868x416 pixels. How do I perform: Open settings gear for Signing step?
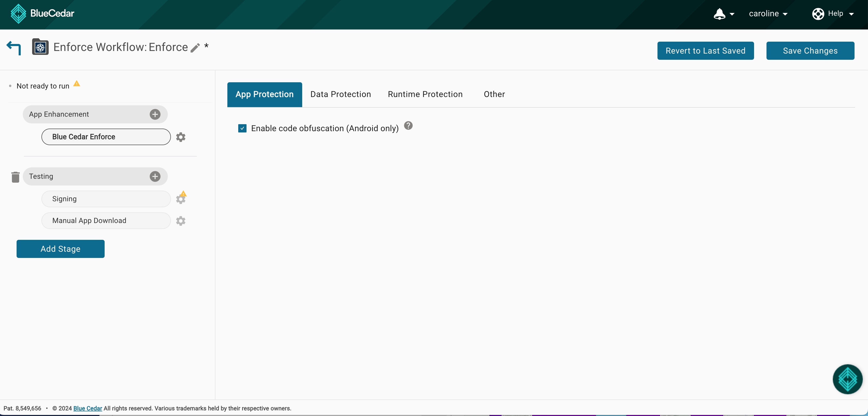[180, 199]
